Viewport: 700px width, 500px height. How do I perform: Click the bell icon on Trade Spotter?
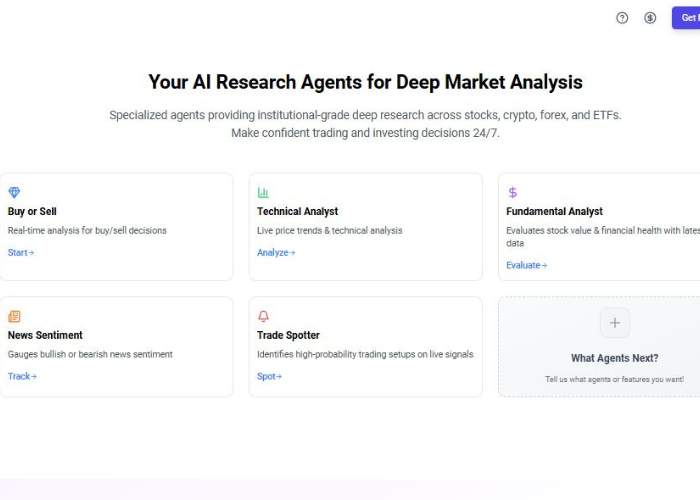(x=263, y=316)
